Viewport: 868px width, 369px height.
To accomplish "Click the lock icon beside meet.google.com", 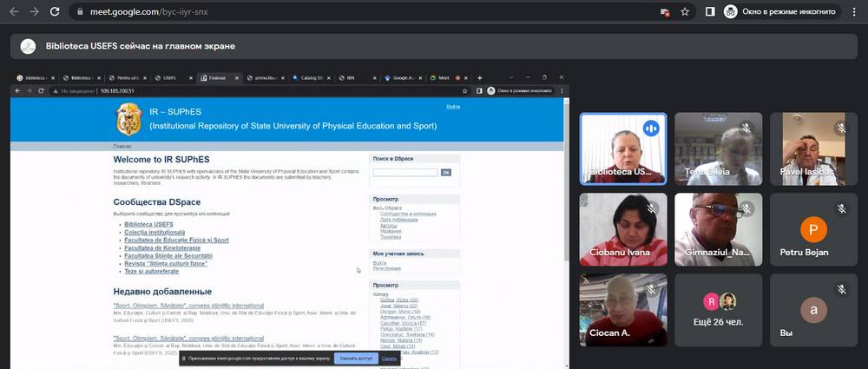I will (80, 11).
